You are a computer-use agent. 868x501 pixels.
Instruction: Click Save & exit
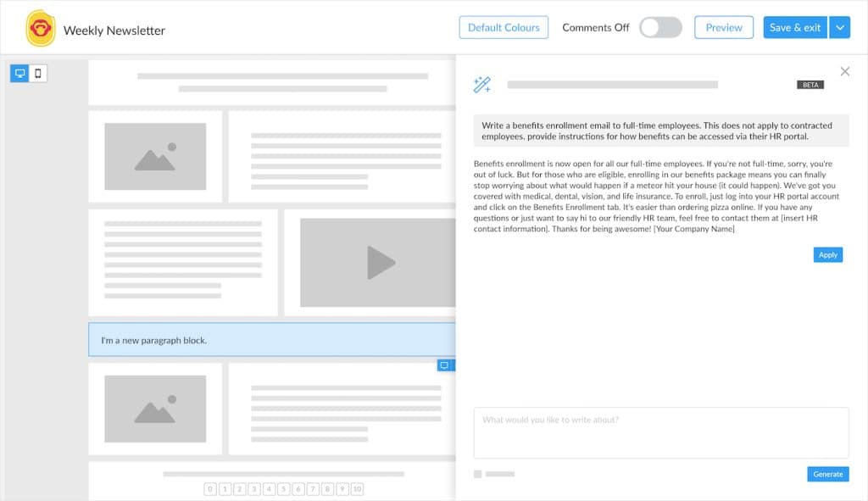point(794,27)
